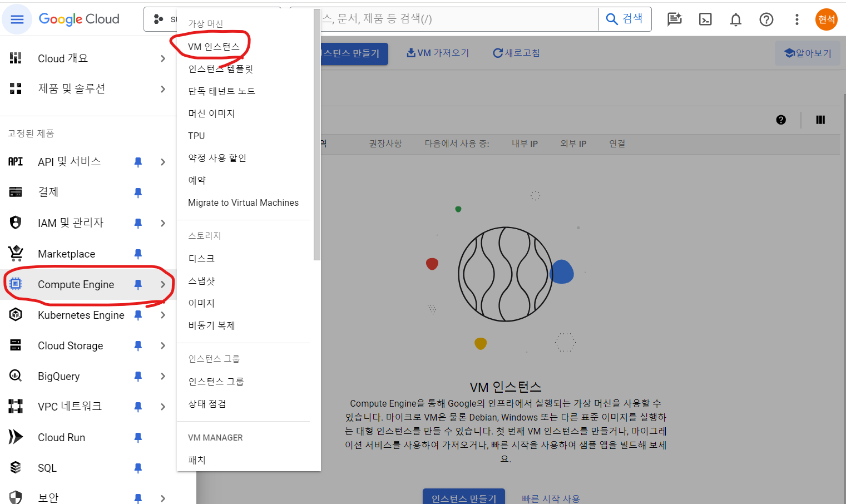This screenshot has width=846, height=504.
Task: Unpin Marketplace pin
Action: tap(138, 254)
